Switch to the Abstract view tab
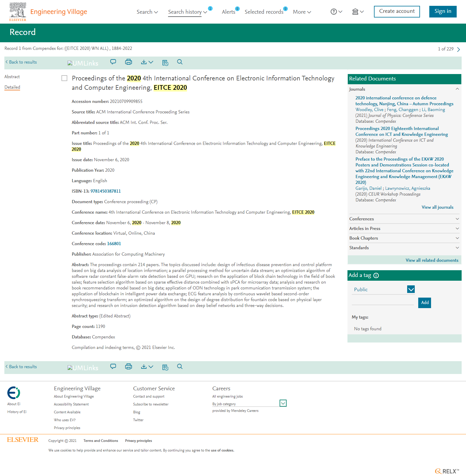The image size is (466, 476). [x=12, y=77]
